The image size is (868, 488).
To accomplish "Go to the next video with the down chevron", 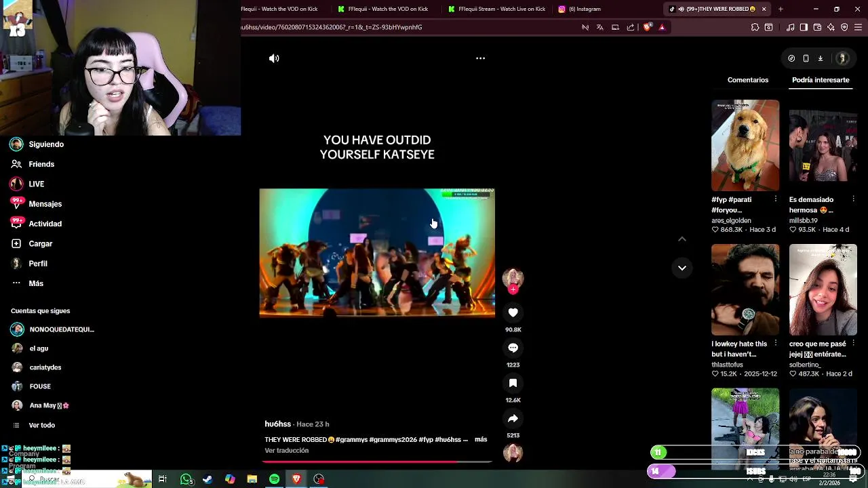I will 682,268.
